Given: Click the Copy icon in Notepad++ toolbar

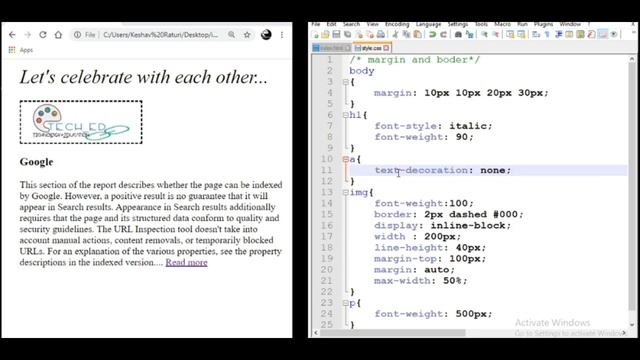Looking at the screenshot, I should click(406, 35).
